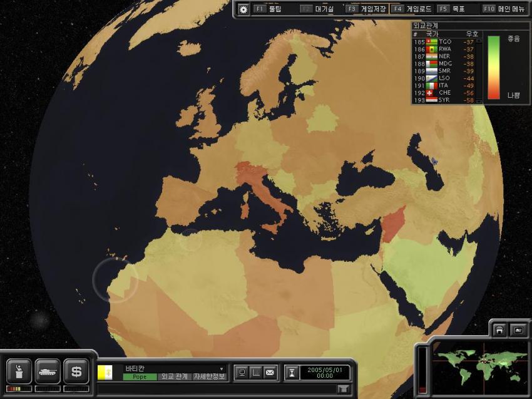The width and height of the screenshot is (532, 399).
Task: Expand the 바티칸 country dropdown
Action: tap(221, 369)
